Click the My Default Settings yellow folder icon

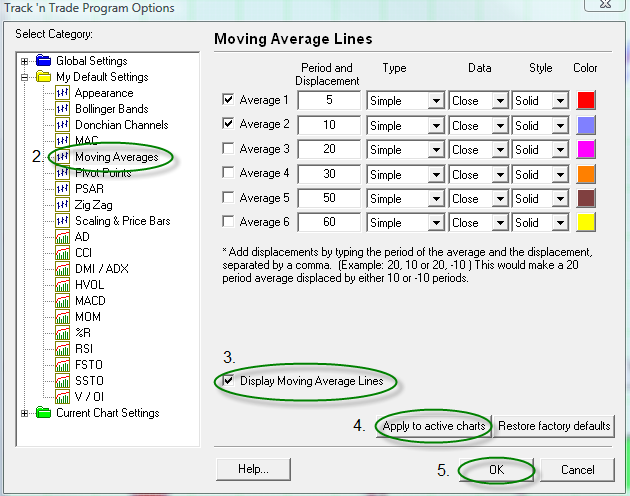point(43,76)
